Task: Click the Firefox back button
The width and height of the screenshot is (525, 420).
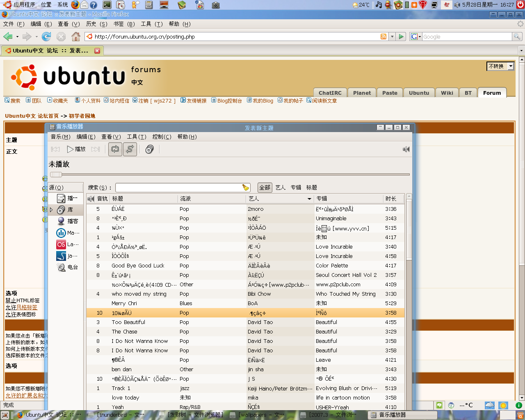Action: pyautogui.click(x=8, y=37)
